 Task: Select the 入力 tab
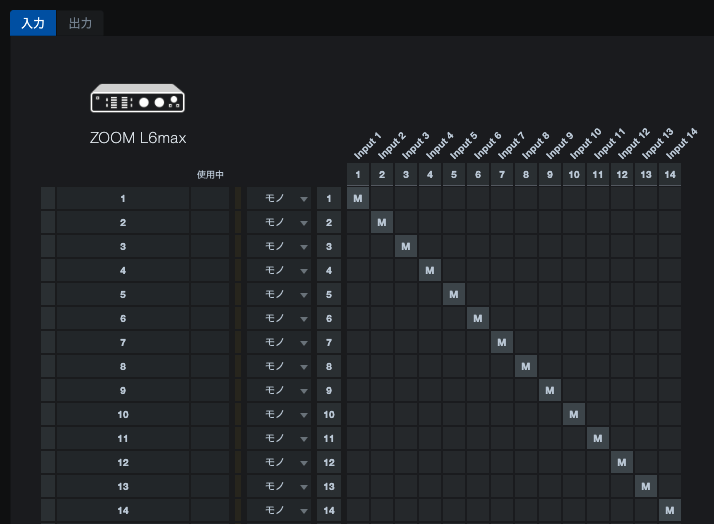33,23
